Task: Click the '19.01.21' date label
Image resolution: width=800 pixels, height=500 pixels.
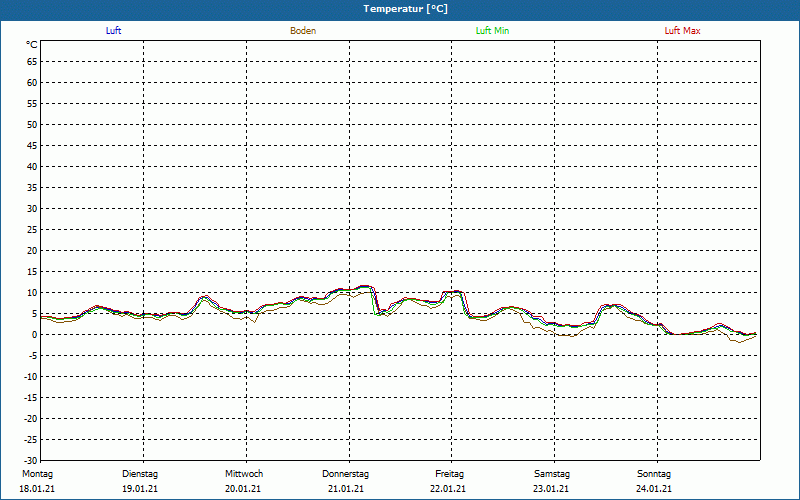Action: click(140, 489)
